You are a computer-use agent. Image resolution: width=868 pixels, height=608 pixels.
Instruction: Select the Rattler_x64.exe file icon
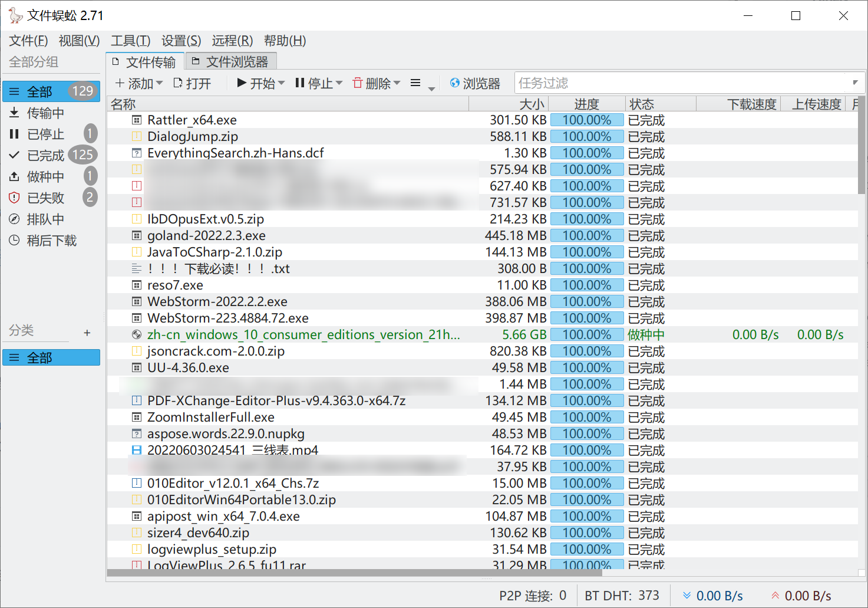(x=137, y=120)
